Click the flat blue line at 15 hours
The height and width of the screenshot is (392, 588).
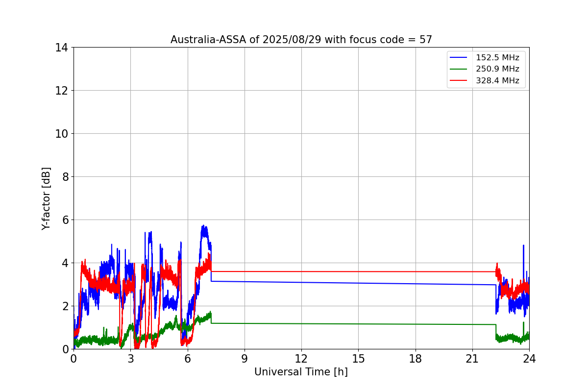[358, 283]
